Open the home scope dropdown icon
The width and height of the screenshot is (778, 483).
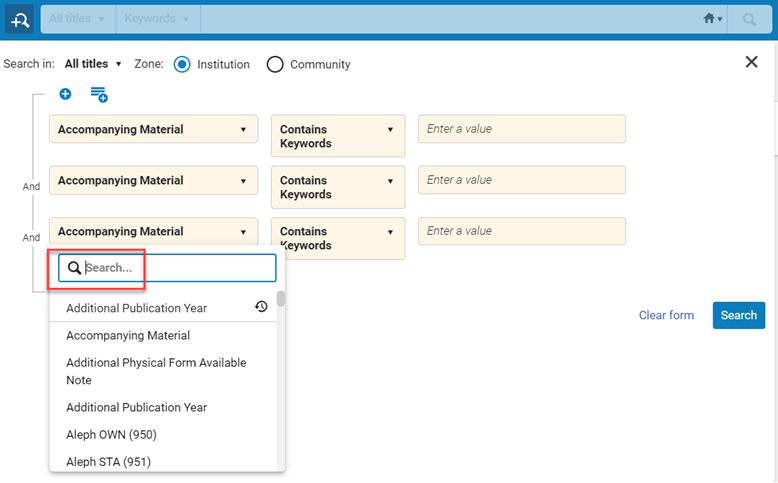click(x=713, y=19)
